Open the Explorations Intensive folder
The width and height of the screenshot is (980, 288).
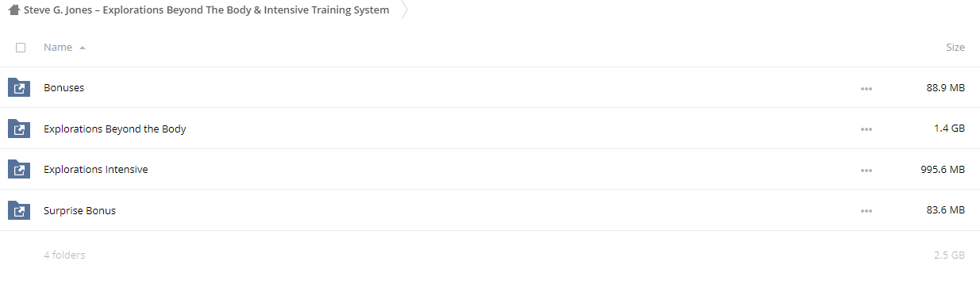(95, 170)
